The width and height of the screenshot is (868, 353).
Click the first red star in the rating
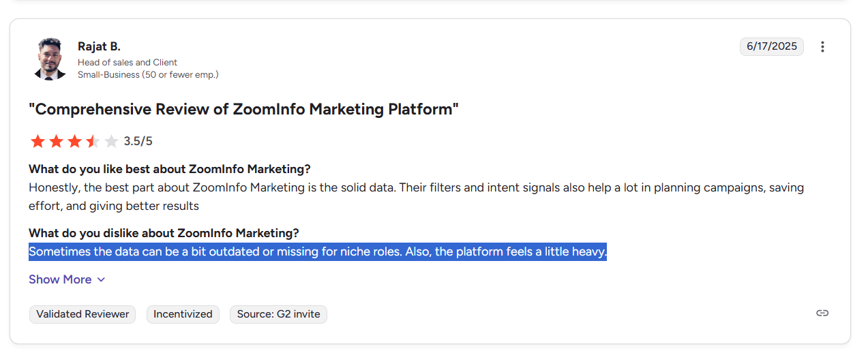point(38,141)
